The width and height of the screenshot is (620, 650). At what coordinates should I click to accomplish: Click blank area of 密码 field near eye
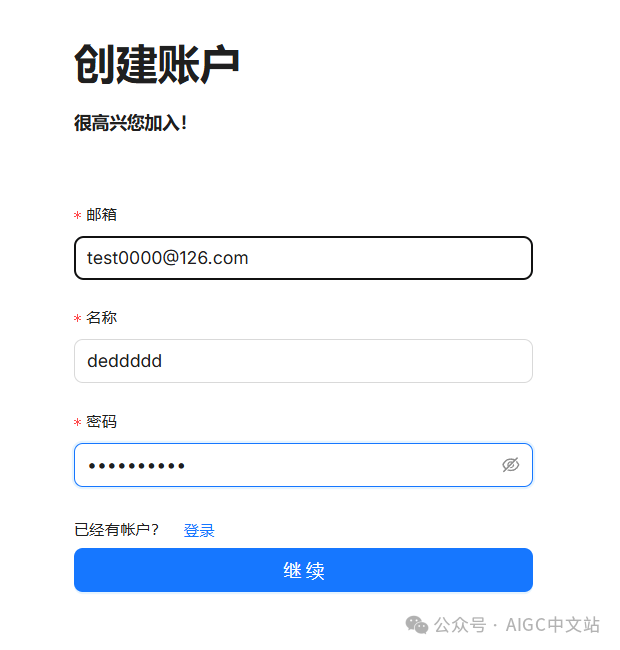[x=435, y=465]
